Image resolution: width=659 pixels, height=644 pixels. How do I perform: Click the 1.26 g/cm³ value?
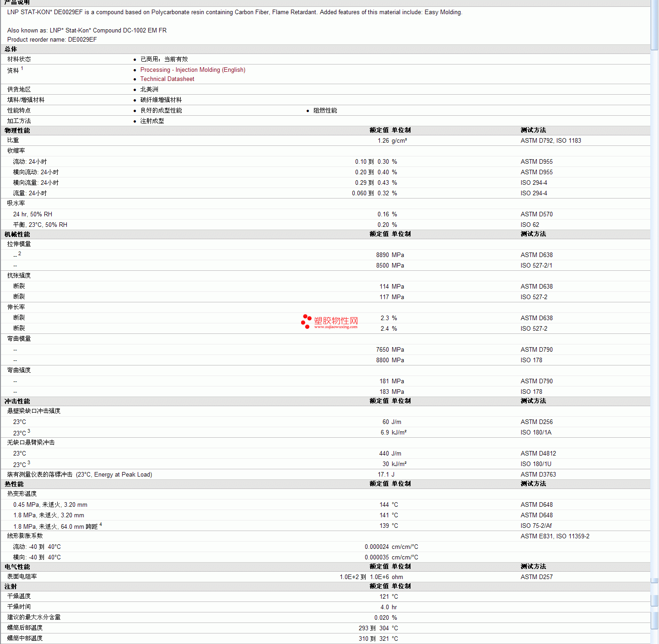click(392, 141)
